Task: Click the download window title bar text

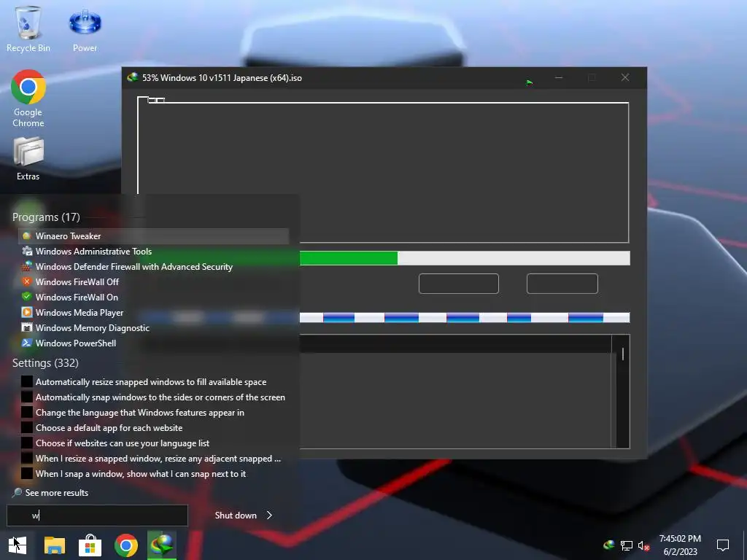Action: (222, 77)
